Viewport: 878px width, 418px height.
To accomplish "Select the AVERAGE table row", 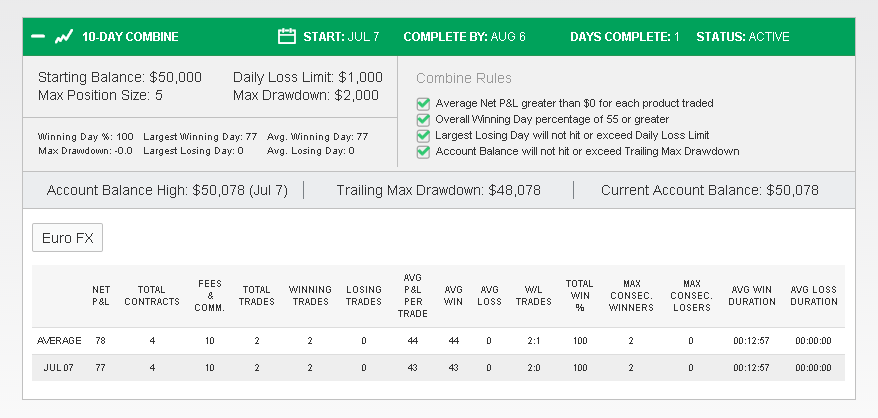I will point(438,341).
